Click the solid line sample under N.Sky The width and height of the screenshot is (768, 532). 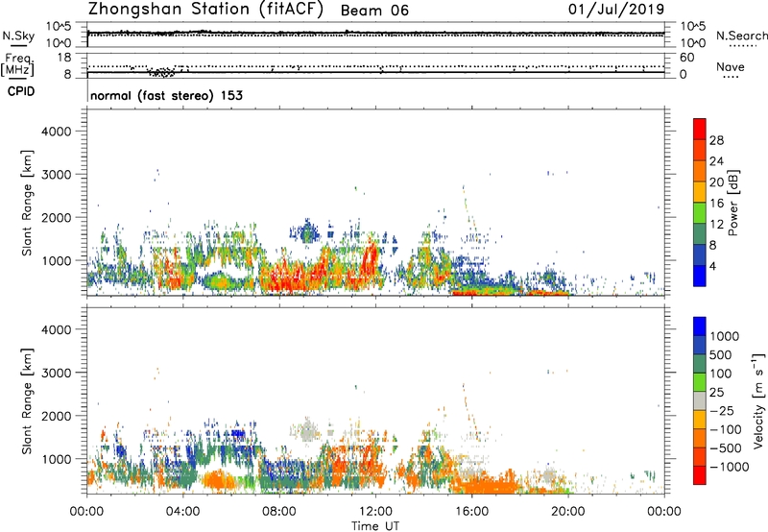18,45
